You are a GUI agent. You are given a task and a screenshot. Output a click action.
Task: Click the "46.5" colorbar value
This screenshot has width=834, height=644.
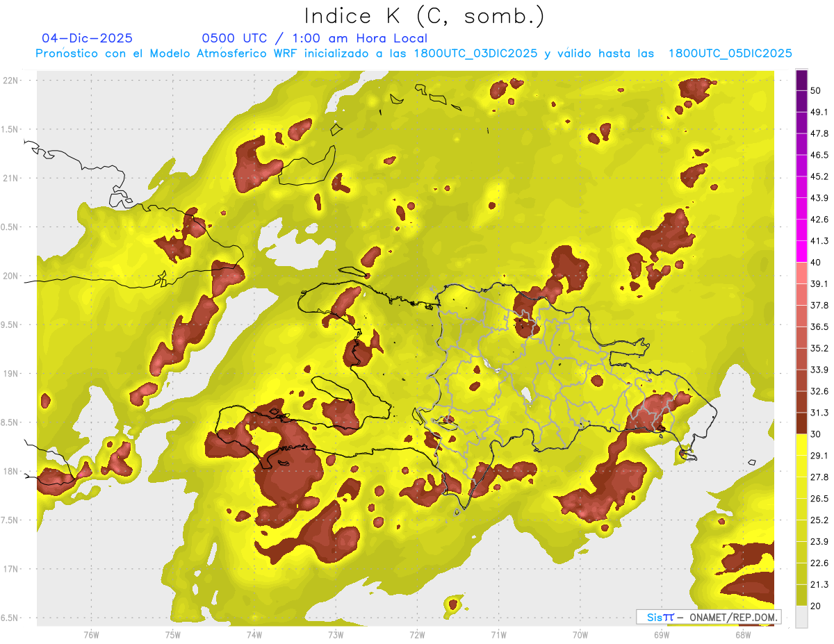tap(819, 155)
